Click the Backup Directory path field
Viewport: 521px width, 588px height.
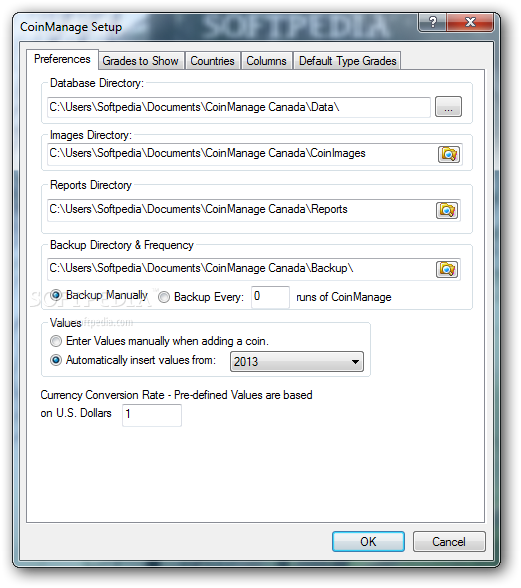(240, 269)
